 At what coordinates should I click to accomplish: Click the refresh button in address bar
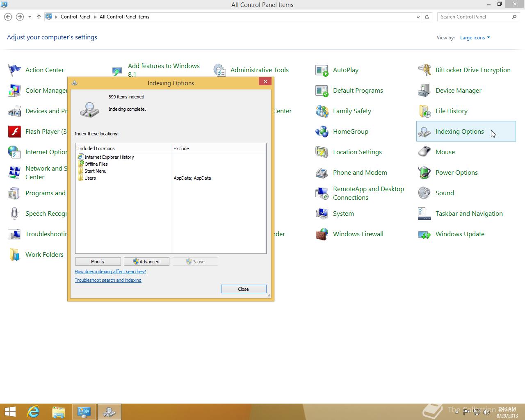(427, 17)
